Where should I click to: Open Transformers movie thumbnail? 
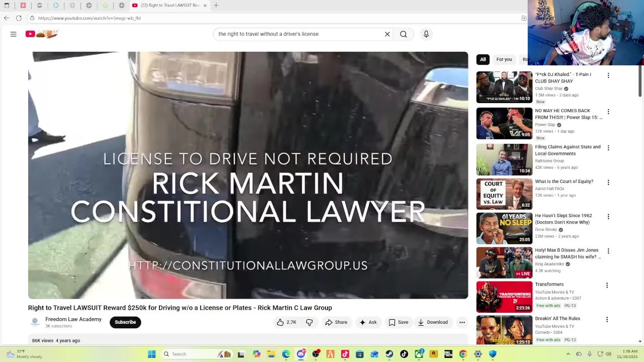(504, 297)
